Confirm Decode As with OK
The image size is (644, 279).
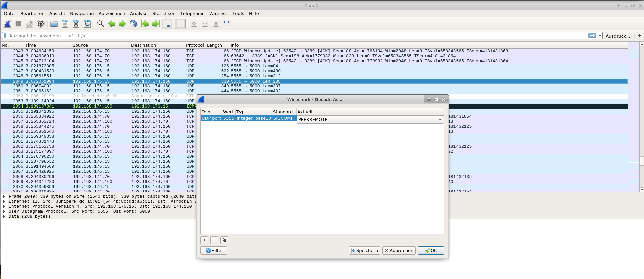[431, 250]
